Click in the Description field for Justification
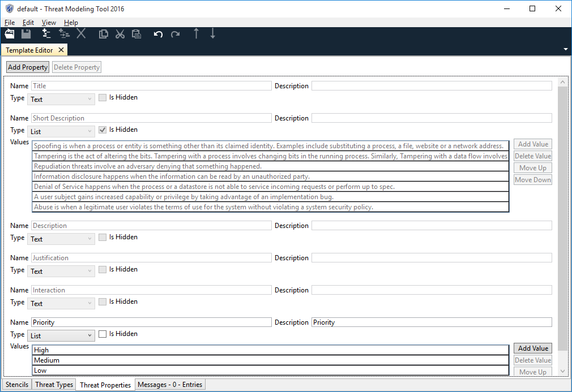The width and height of the screenshot is (572, 392). click(x=430, y=257)
